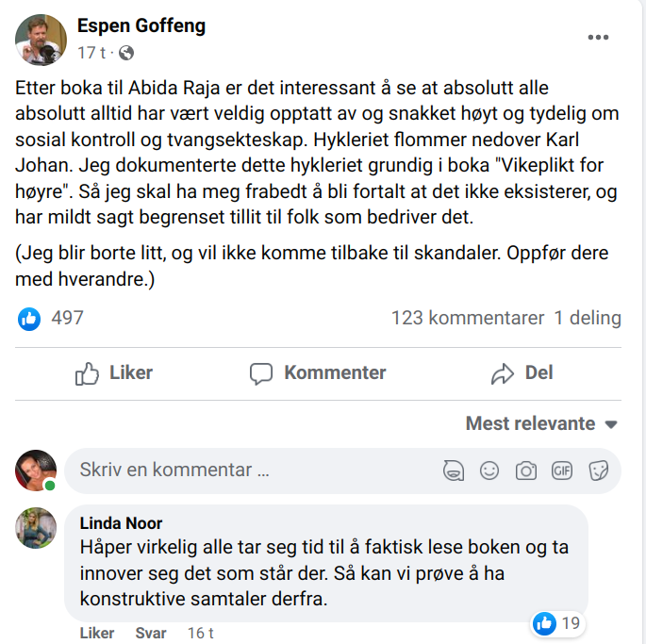Click the avatar sticker icon in comment box
The height and width of the screenshot is (644, 646).
pyautogui.click(x=453, y=470)
